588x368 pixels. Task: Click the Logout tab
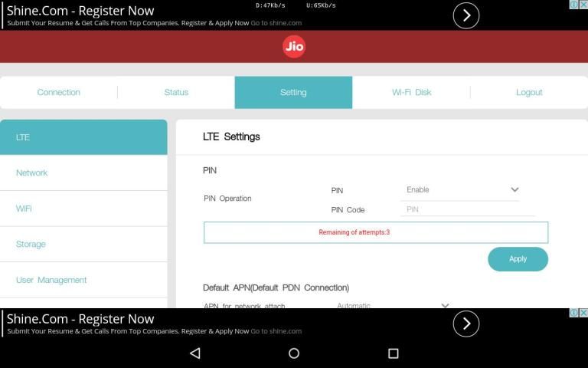(x=529, y=92)
